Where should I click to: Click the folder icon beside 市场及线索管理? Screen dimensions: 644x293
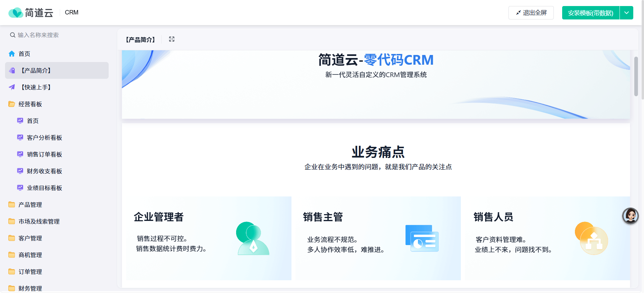pyautogui.click(x=12, y=221)
